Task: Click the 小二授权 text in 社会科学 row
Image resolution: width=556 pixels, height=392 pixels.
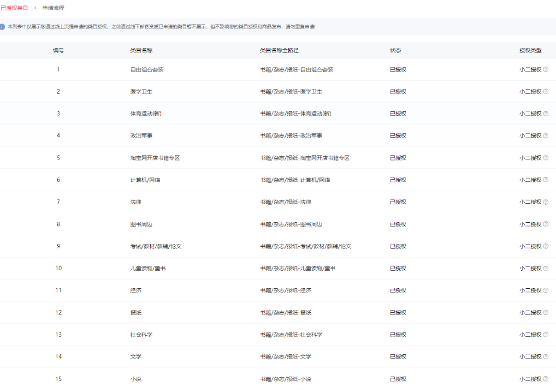Action: (531, 335)
